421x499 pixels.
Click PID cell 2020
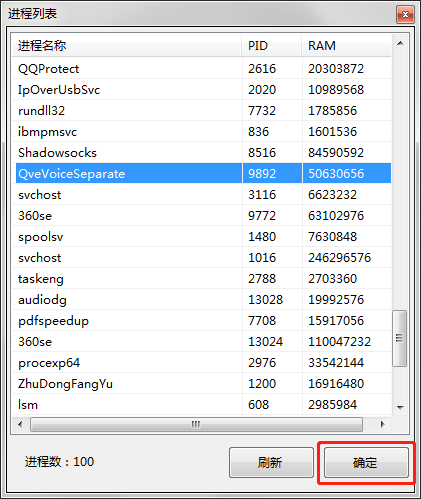coord(262,90)
